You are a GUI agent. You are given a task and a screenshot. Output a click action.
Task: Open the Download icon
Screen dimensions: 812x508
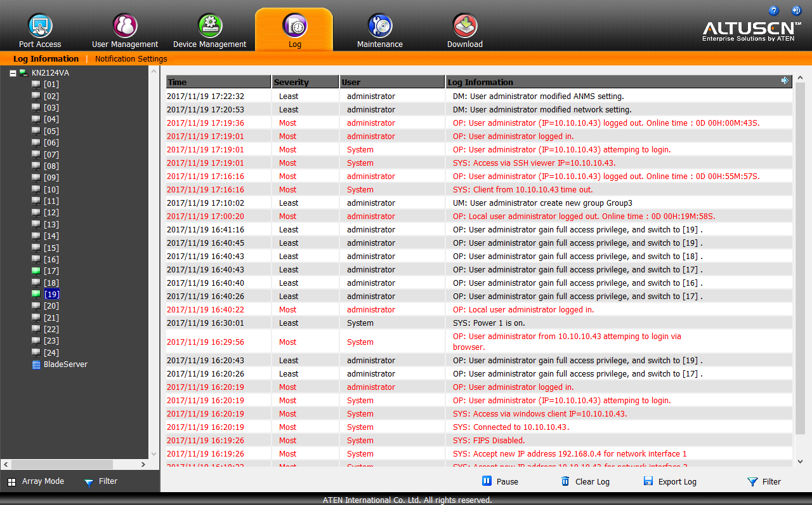[465, 26]
